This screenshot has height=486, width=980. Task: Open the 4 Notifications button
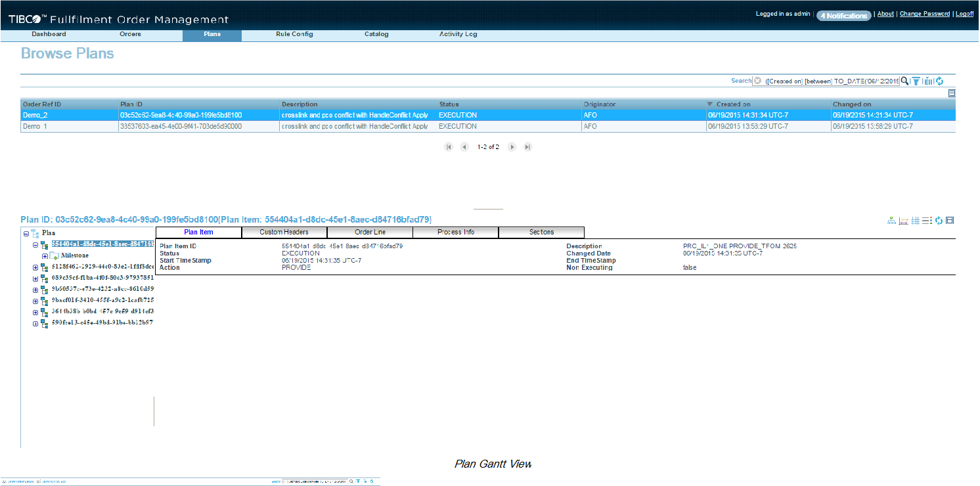[x=843, y=16]
